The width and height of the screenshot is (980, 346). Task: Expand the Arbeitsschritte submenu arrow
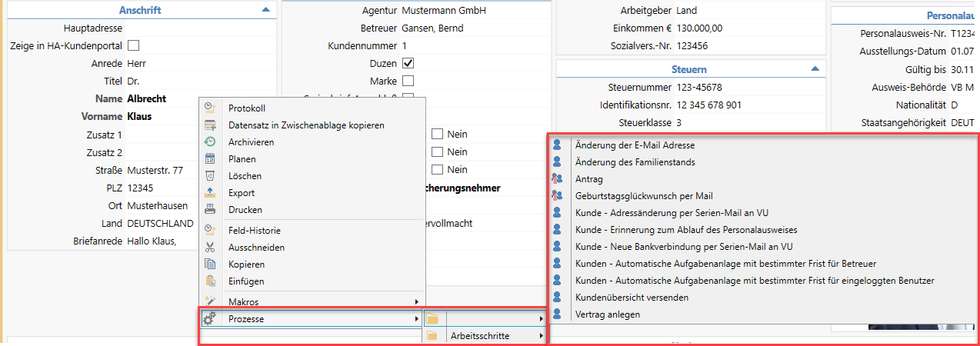pyautogui.click(x=541, y=336)
